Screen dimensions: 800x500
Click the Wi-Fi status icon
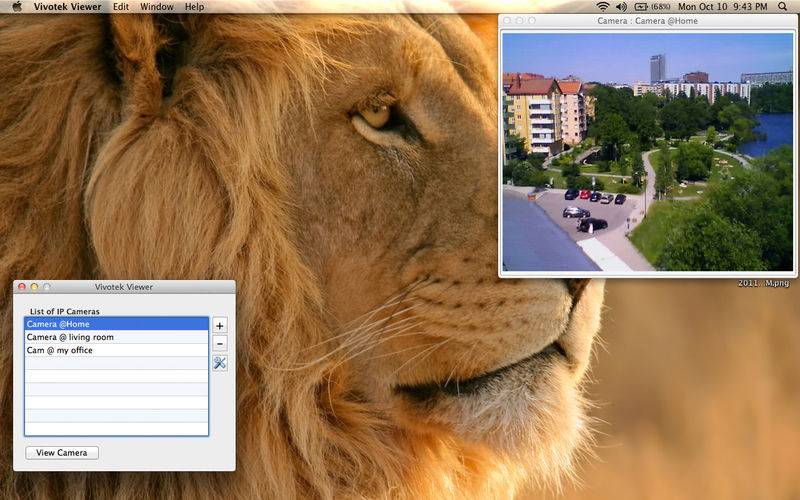click(x=603, y=7)
